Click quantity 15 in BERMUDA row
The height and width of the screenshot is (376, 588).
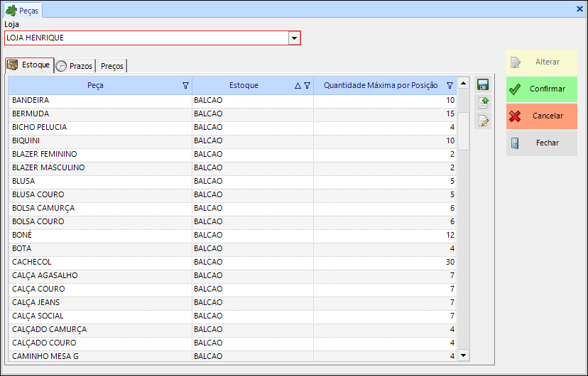click(x=450, y=114)
